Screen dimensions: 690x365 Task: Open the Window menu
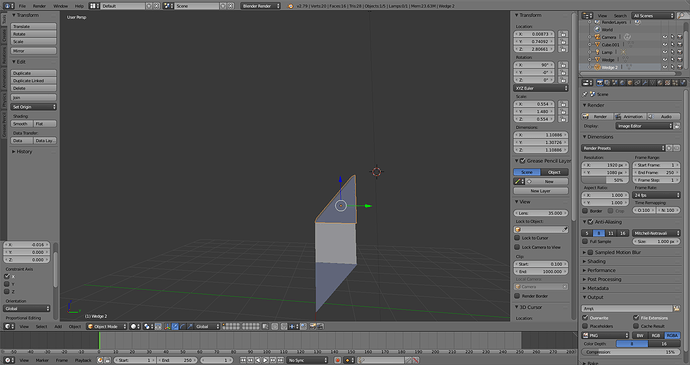tap(60, 6)
